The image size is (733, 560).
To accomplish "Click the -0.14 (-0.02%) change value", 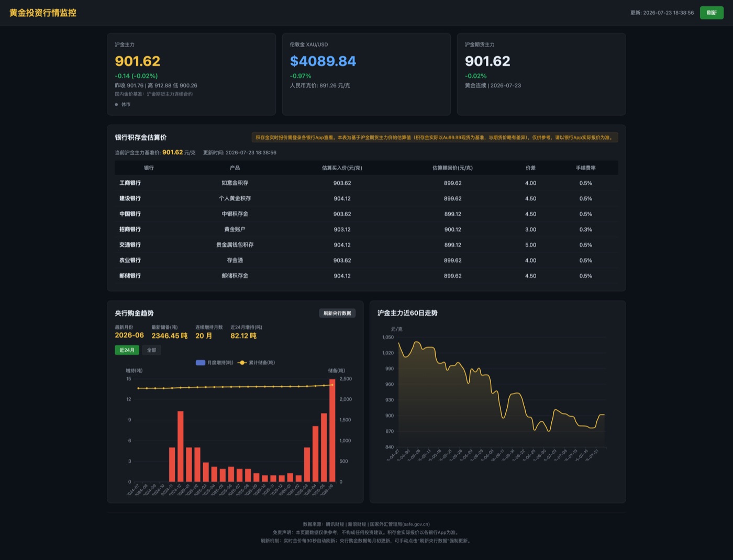I will point(136,76).
